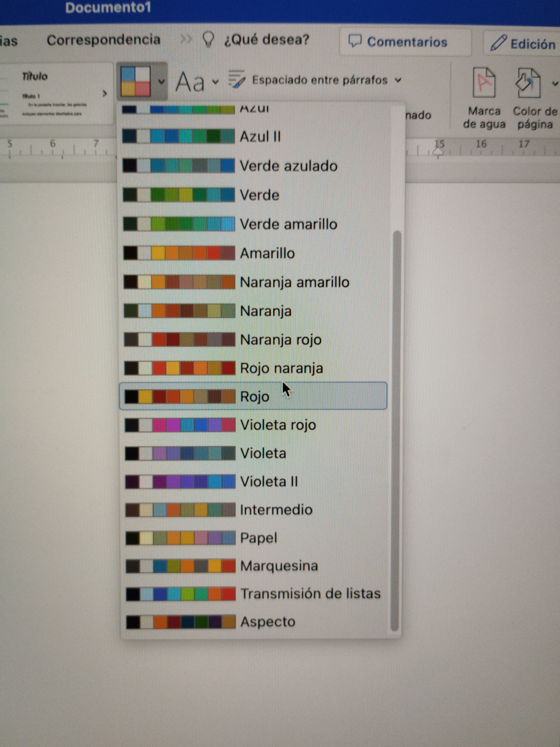This screenshot has height=747, width=560.
Task: Click the paragraph spacing brush icon
Action: pyautogui.click(x=237, y=79)
